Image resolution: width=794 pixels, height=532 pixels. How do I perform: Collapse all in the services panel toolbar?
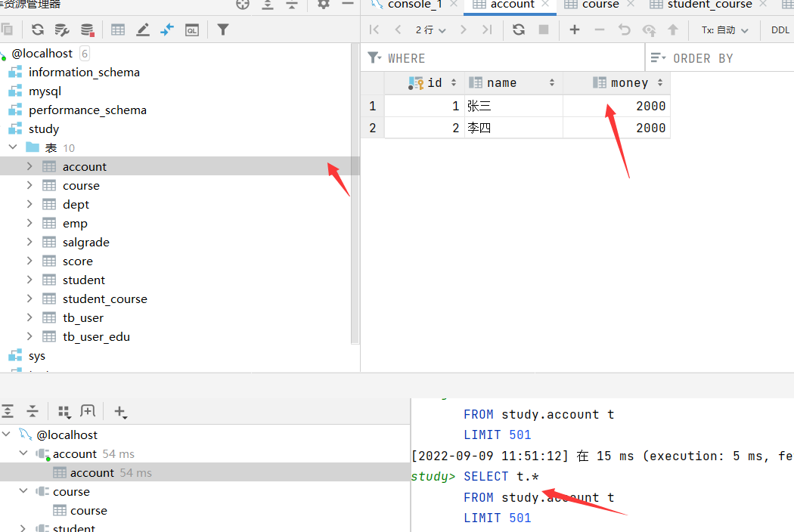[33, 411]
